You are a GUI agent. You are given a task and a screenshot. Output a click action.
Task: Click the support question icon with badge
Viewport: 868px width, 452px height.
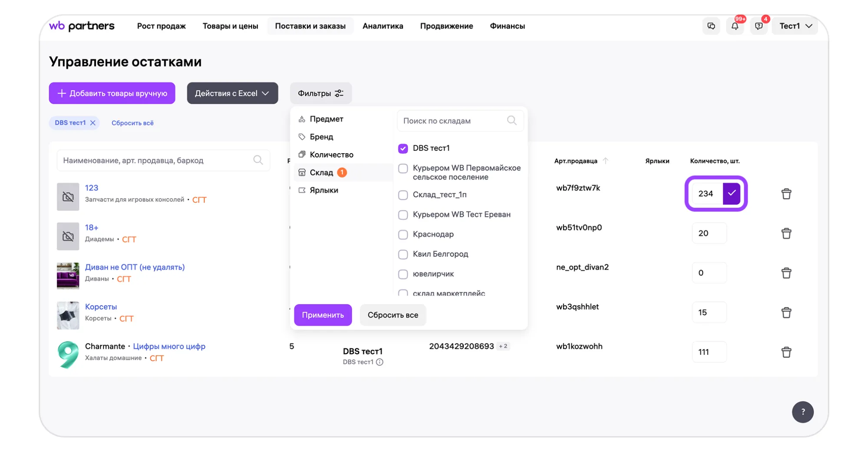759,26
